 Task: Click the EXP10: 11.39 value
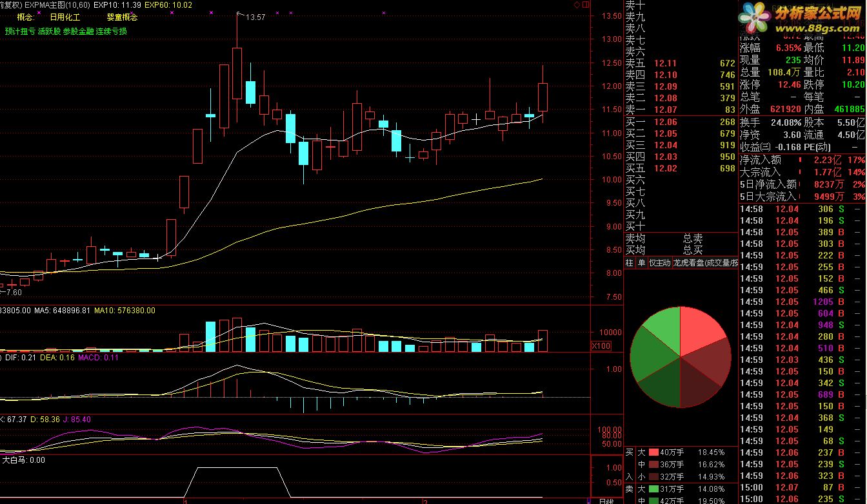117,5
